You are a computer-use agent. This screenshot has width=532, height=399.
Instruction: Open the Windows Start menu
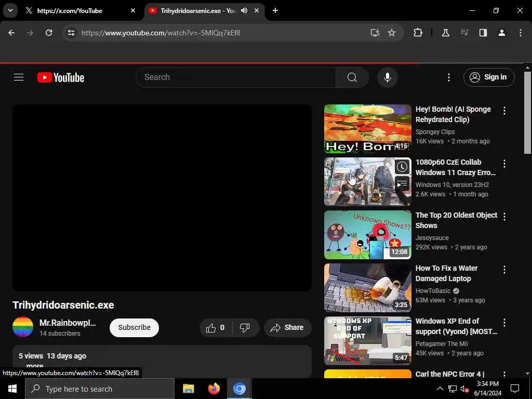(x=12, y=389)
